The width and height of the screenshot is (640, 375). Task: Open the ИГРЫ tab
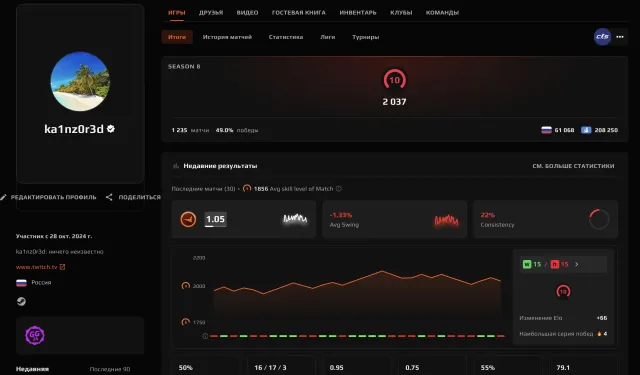(176, 13)
